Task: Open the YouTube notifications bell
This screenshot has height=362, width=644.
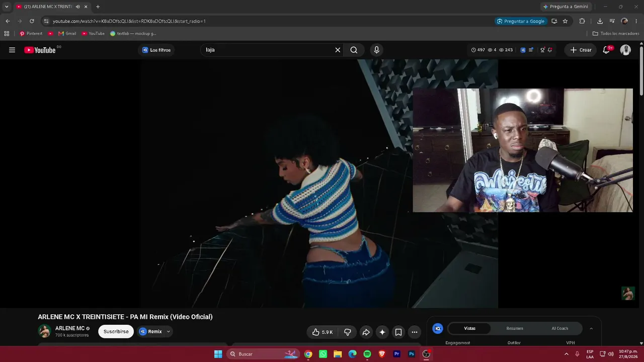Action: point(606,50)
